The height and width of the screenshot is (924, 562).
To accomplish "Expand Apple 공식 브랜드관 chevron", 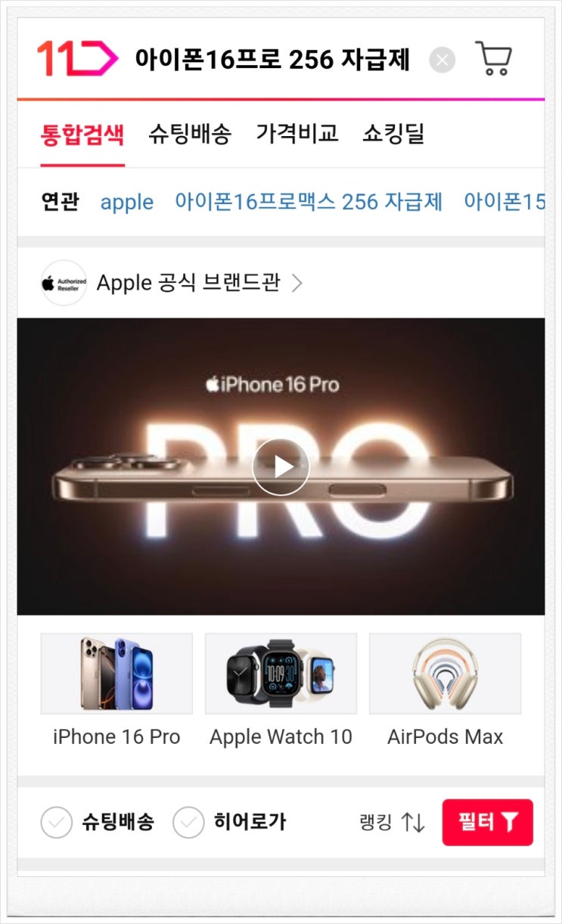I will [297, 284].
